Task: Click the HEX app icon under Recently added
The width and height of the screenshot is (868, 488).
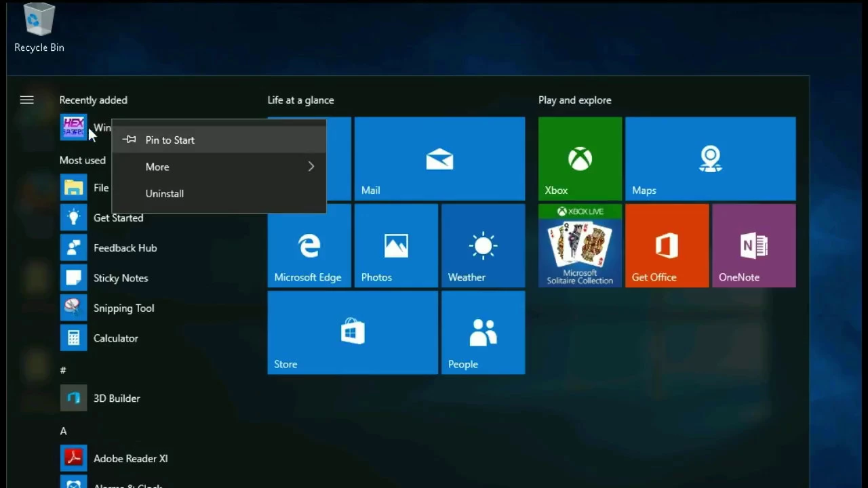Action: 73,127
